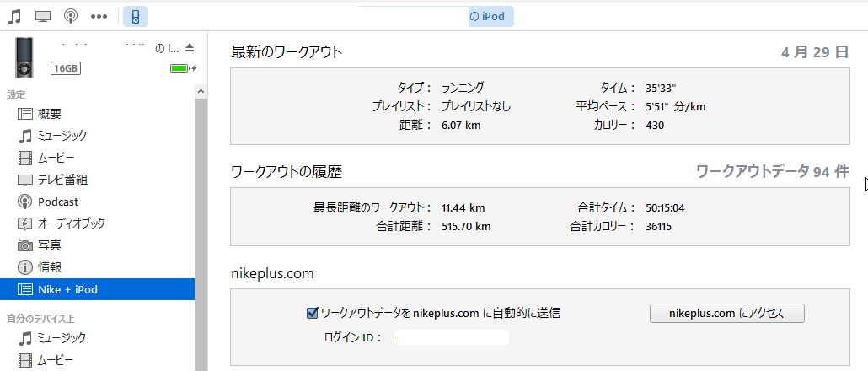868x371 pixels.
Task: Open ミュージック under device settings
Action: (62, 136)
